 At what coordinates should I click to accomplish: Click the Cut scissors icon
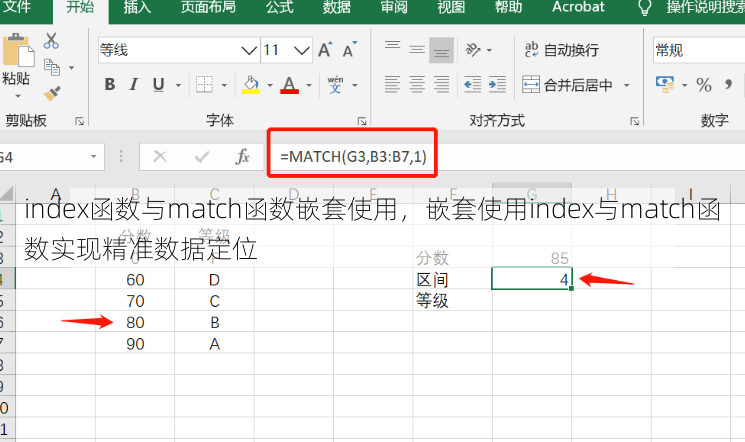[51, 41]
